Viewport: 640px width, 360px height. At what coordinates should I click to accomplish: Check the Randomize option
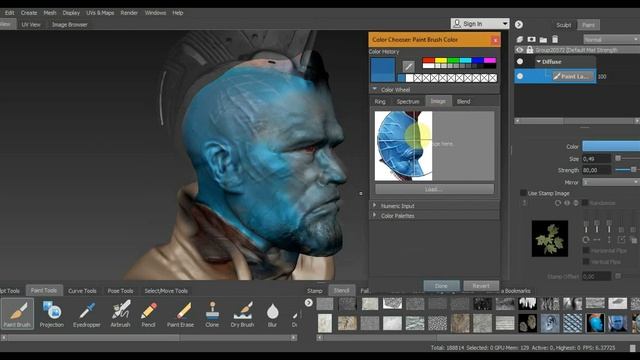coord(584,203)
